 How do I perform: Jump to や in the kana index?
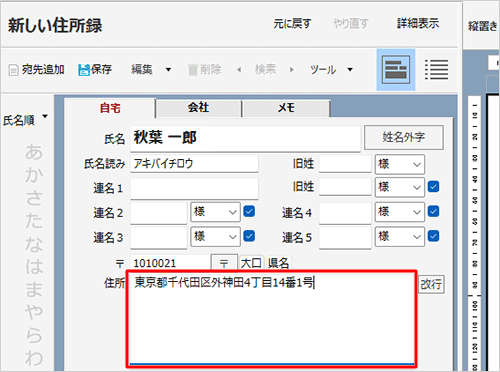[34, 312]
